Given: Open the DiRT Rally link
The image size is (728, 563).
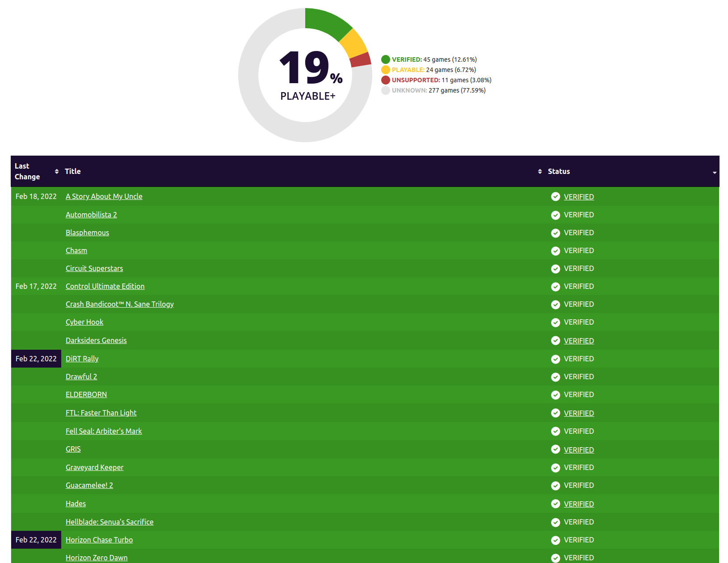Looking at the screenshot, I should [x=82, y=359].
